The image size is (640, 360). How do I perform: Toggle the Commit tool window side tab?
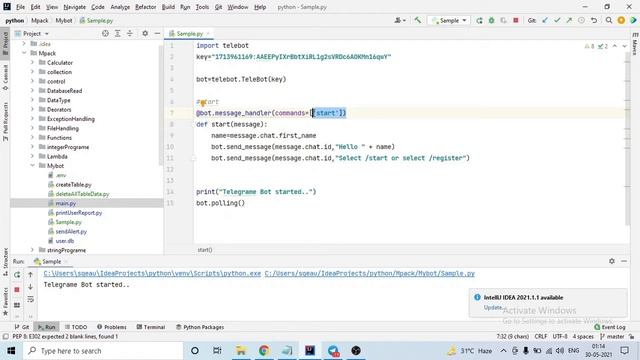(x=5, y=78)
